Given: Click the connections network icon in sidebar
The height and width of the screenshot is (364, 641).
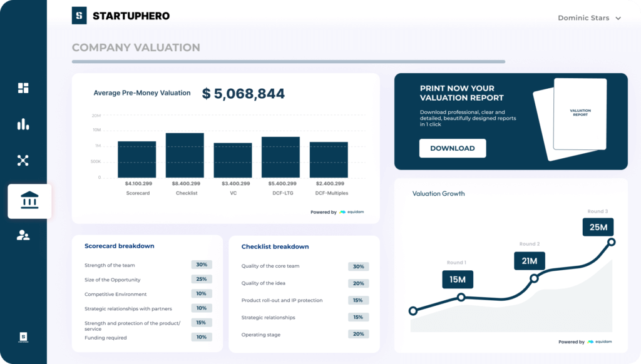Looking at the screenshot, I should click(23, 161).
